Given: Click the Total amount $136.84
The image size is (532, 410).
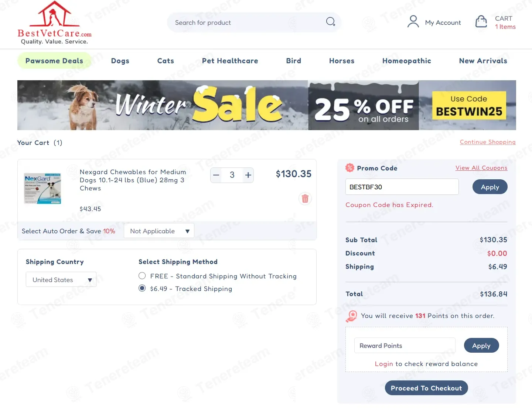Looking at the screenshot, I should click(494, 294).
